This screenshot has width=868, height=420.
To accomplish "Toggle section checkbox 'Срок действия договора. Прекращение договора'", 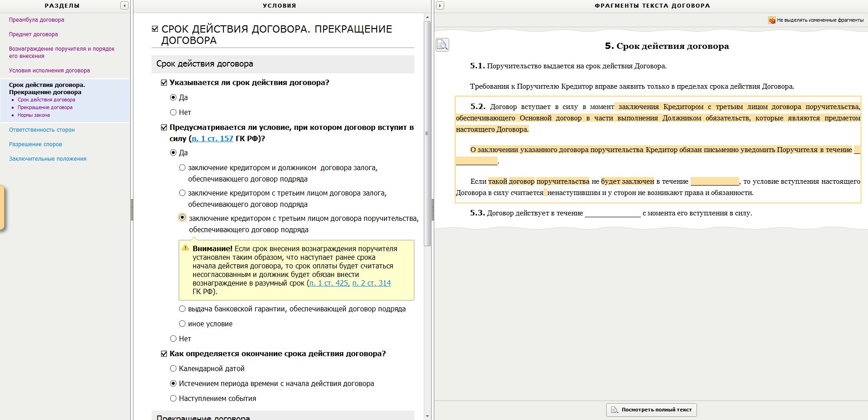I will click(x=155, y=29).
